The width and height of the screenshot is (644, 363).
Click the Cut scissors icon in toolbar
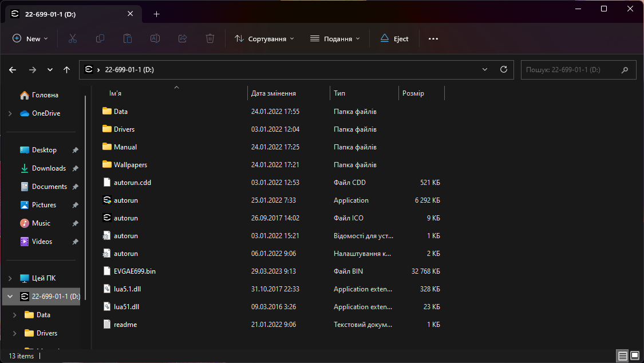click(x=72, y=38)
